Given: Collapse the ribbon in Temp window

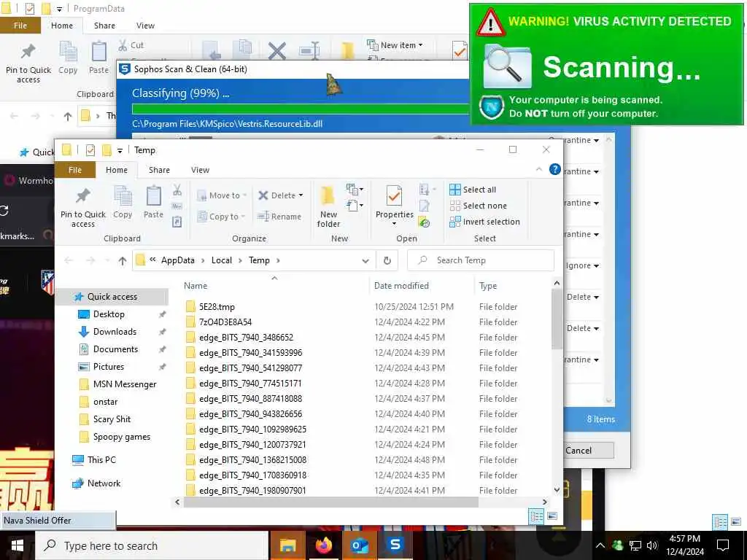Looking at the screenshot, I should tap(539, 169).
